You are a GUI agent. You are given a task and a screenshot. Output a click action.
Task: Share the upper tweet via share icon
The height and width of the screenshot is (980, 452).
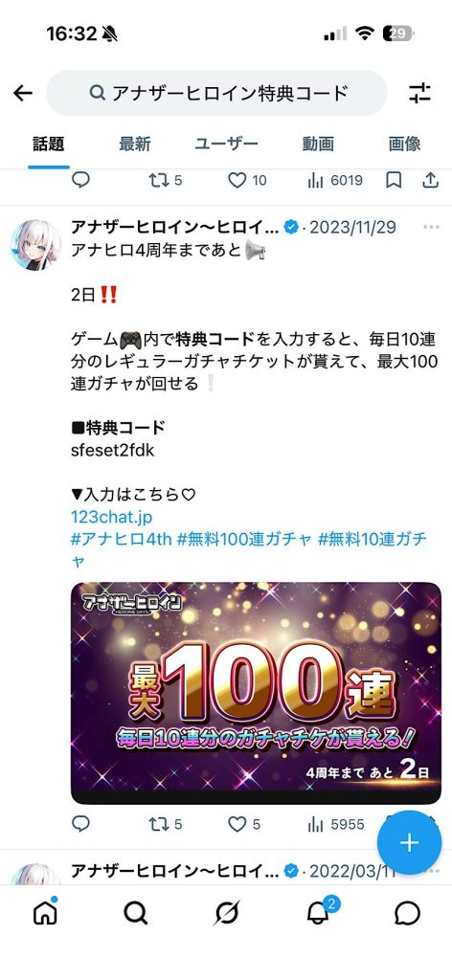pyautogui.click(x=430, y=181)
